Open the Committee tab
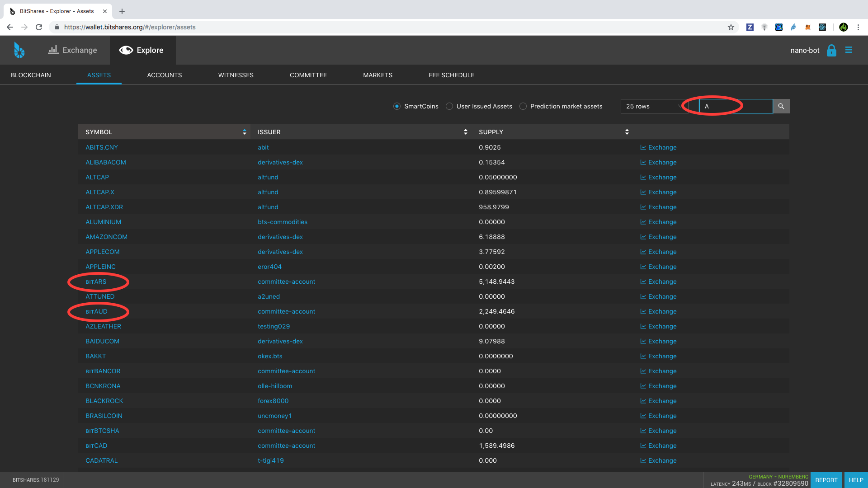 point(308,75)
